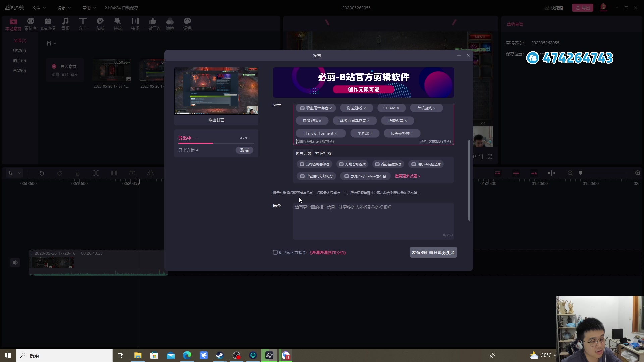Click the timeline zoom in magnifier
The image size is (644, 362).
[638, 173]
